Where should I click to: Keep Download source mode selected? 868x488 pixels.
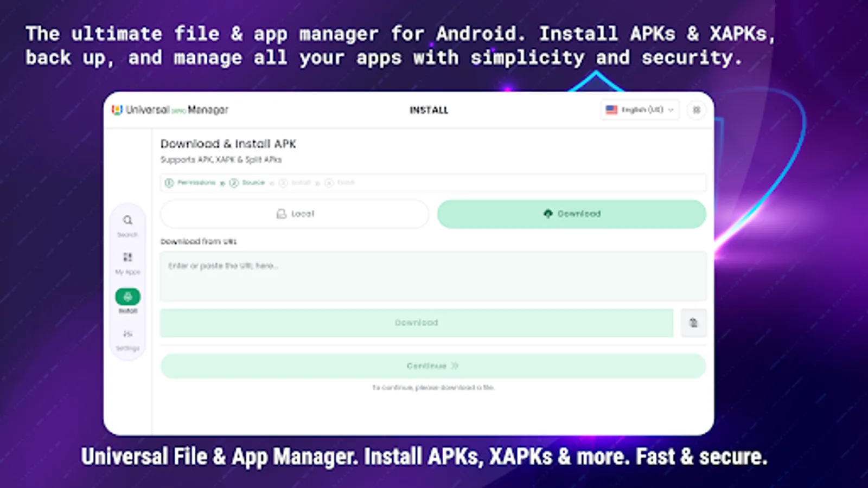[571, 214]
